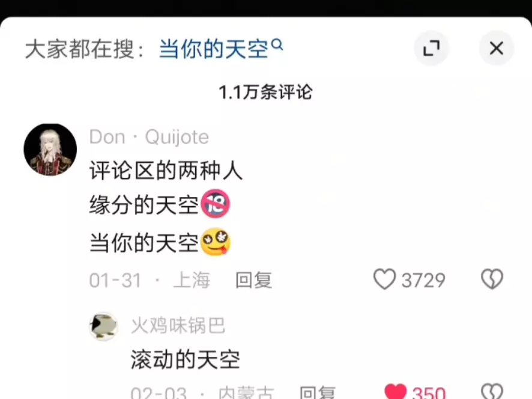Open 火鸡味锅巴 username profile
This screenshot has height=399, width=532.
pos(178,326)
